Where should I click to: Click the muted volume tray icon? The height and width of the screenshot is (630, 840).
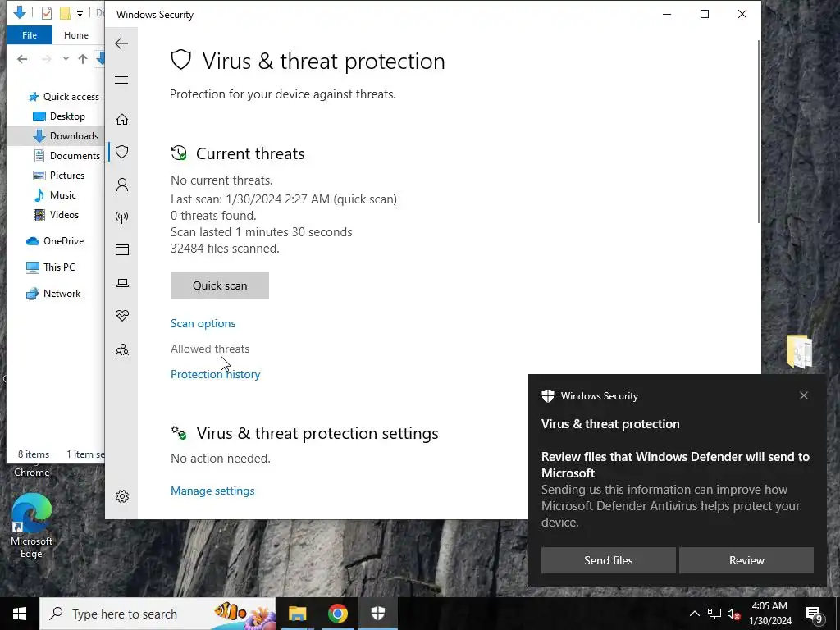pos(734,614)
